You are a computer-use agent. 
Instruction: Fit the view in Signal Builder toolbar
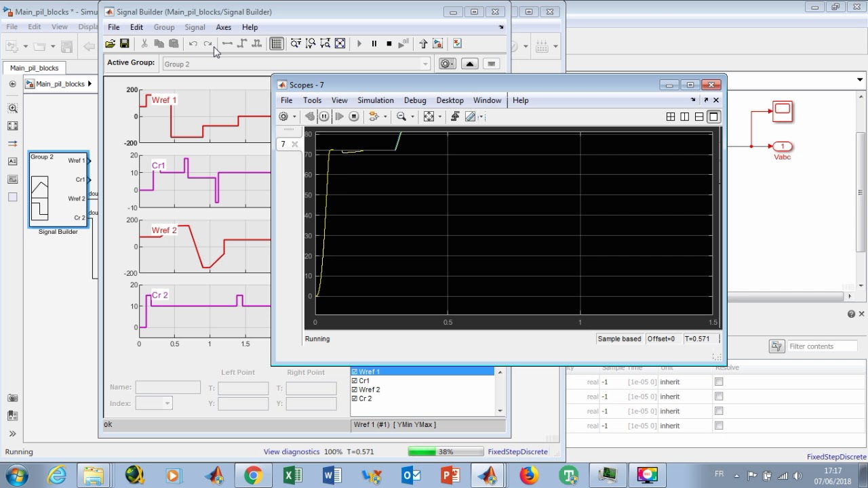click(340, 43)
